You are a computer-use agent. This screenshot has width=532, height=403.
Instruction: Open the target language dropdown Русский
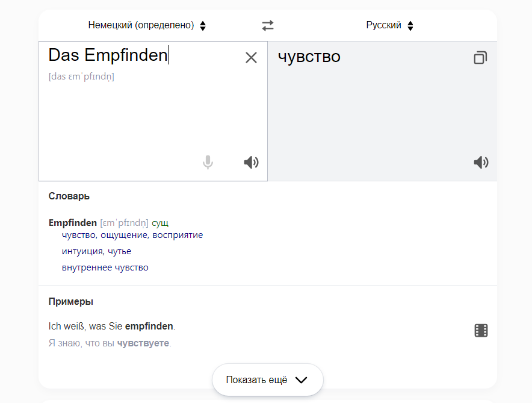coord(389,25)
